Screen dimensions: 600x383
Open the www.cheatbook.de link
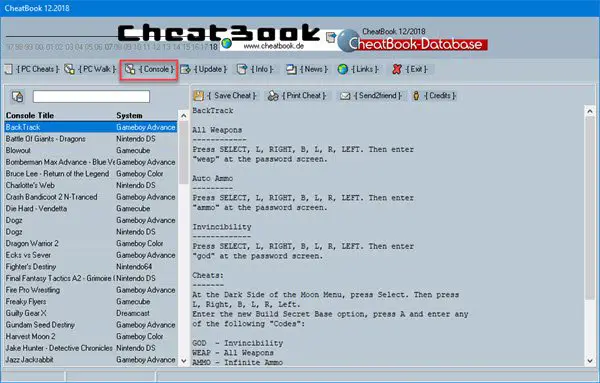273,46
